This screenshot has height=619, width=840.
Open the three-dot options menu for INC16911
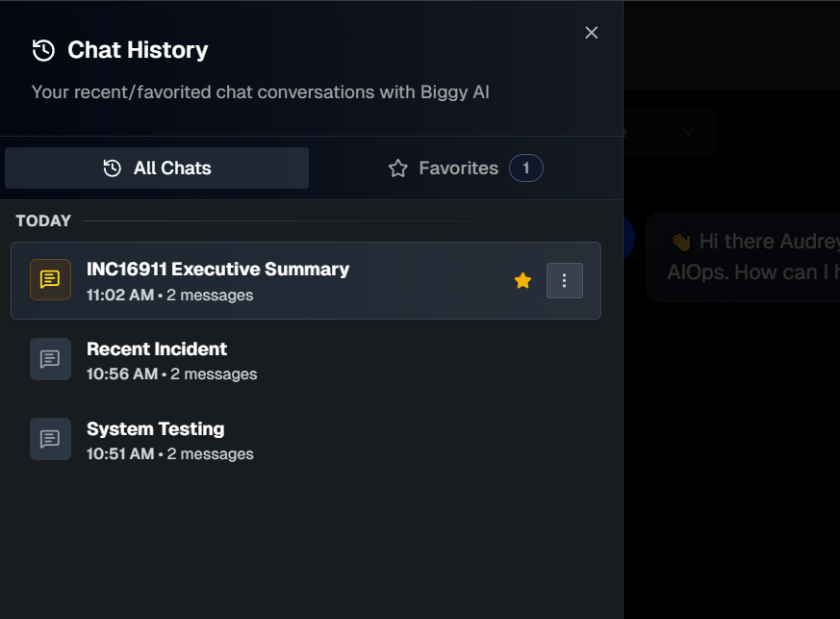coord(565,280)
